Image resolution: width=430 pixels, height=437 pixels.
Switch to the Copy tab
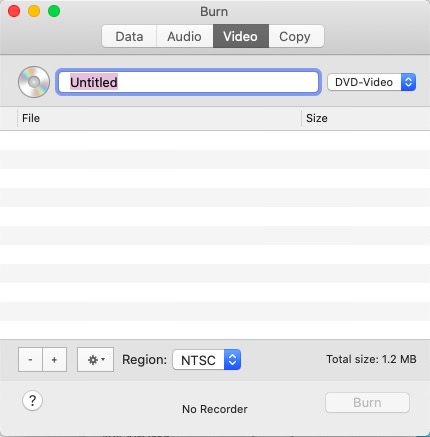pos(296,36)
